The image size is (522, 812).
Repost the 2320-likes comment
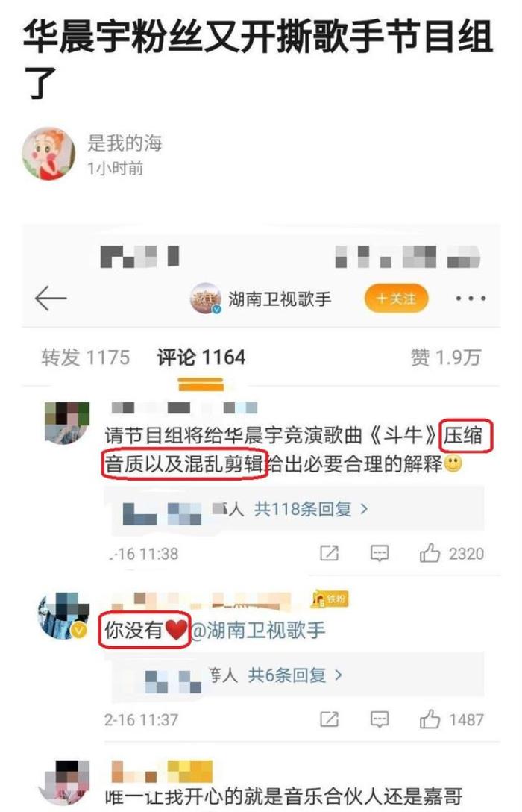[x=329, y=554]
